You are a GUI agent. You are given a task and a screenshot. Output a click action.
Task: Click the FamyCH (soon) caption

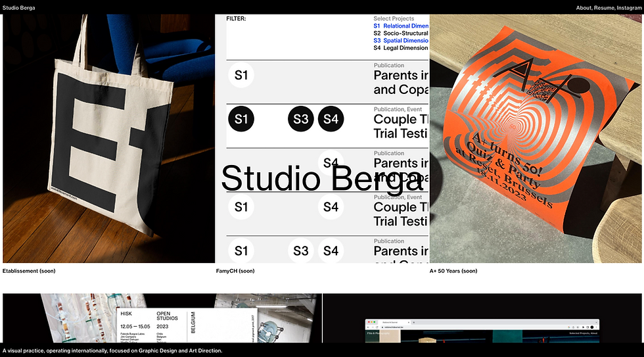pos(235,271)
